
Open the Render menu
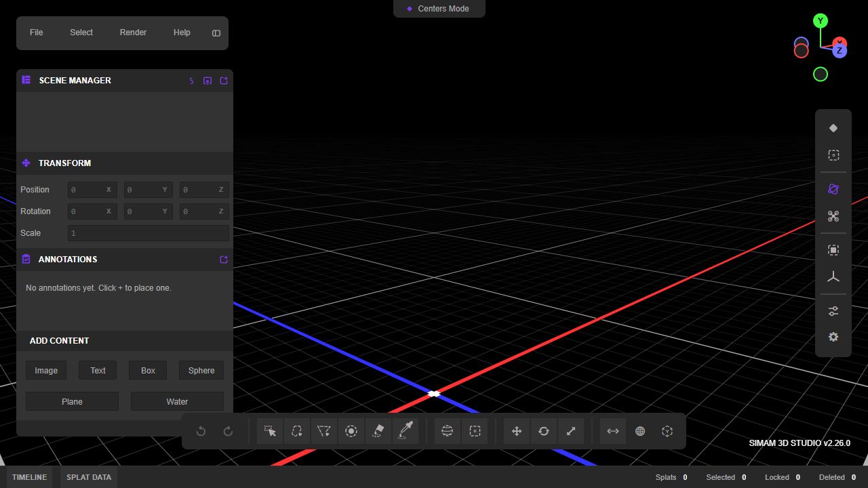coord(133,33)
